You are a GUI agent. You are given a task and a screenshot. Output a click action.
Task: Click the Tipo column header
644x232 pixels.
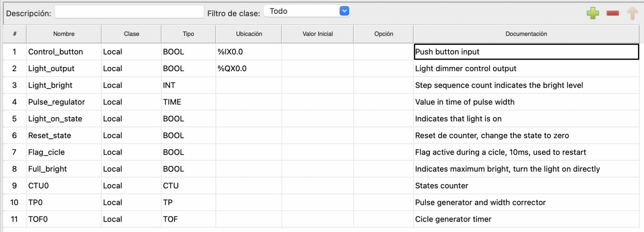point(188,34)
